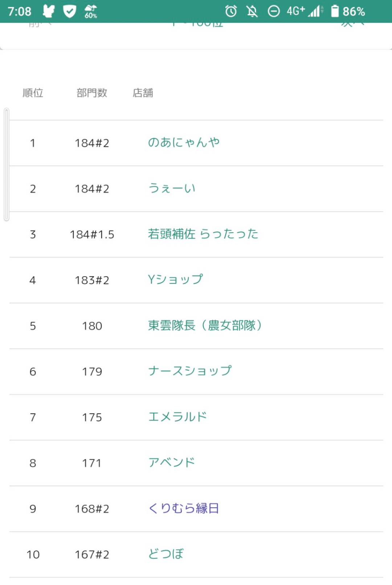The width and height of the screenshot is (392, 585).
Task: Tap the do-not-disturb circle icon
Action: (274, 11)
